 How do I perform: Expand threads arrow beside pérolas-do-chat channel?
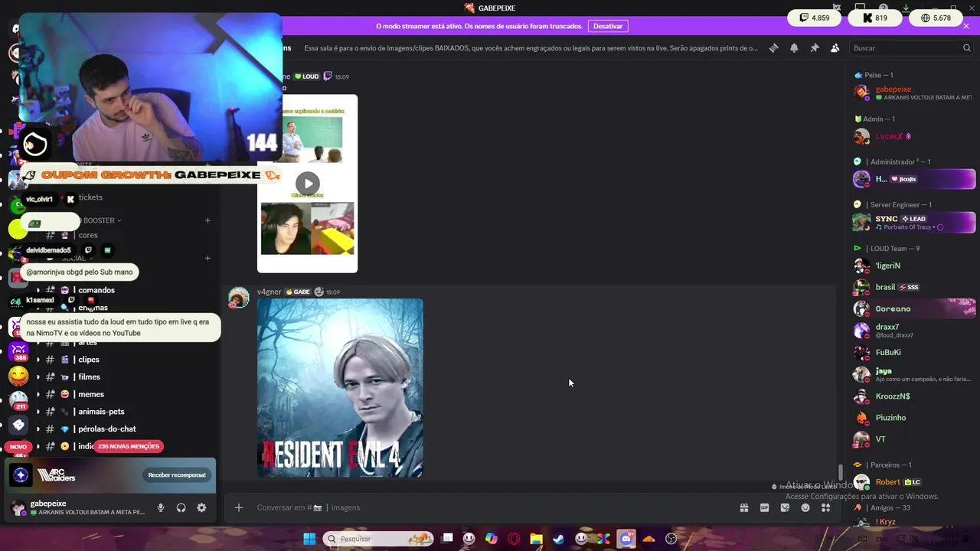pyautogui.click(x=38, y=429)
